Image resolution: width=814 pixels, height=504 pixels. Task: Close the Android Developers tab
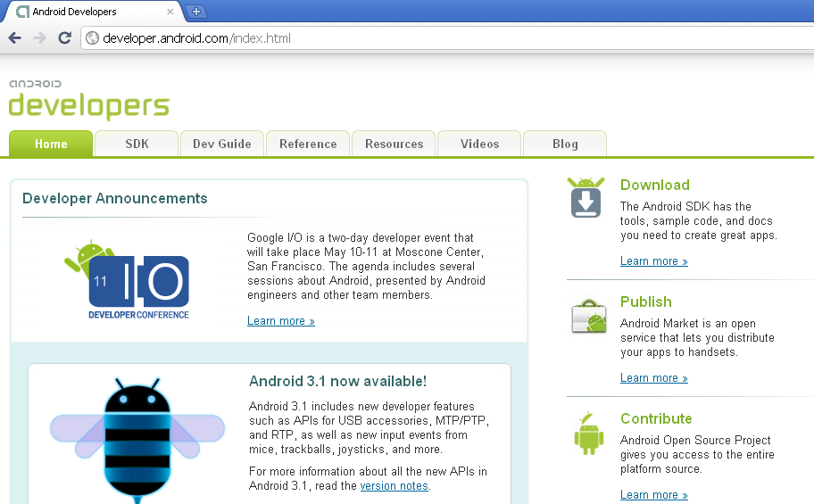point(170,12)
